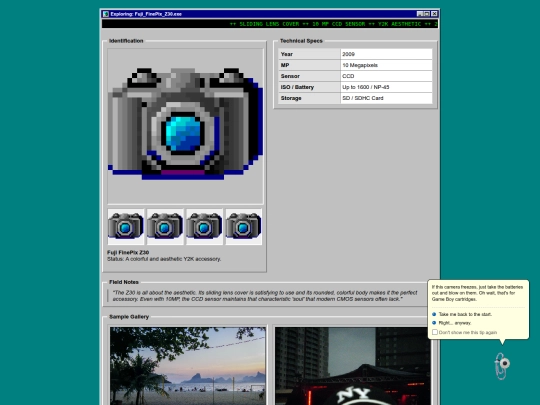Click the 'Field Notes' section heading
The height and width of the screenshot is (405, 540).
(x=124, y=282)
